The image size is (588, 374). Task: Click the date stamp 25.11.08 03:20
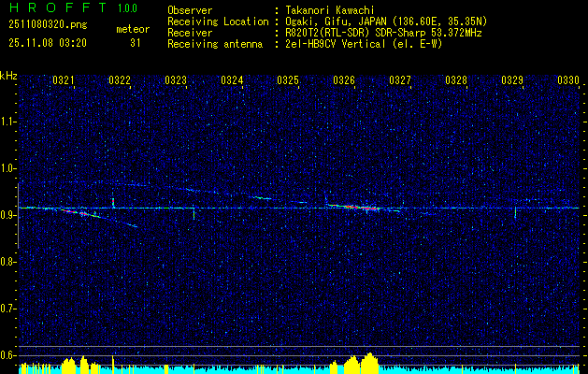(48, 43)
